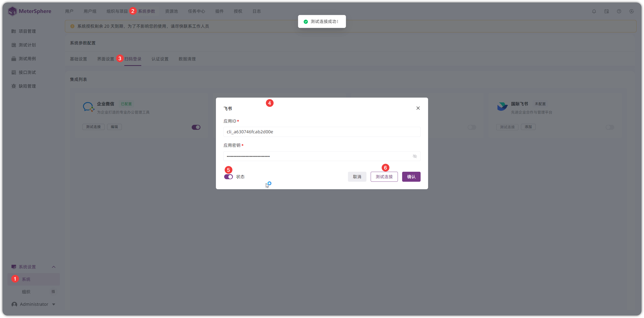This screenshot has height=318, width=644.
Task: Click 取消 in the 飞书 dialog
Action: (x=357, y=177)
